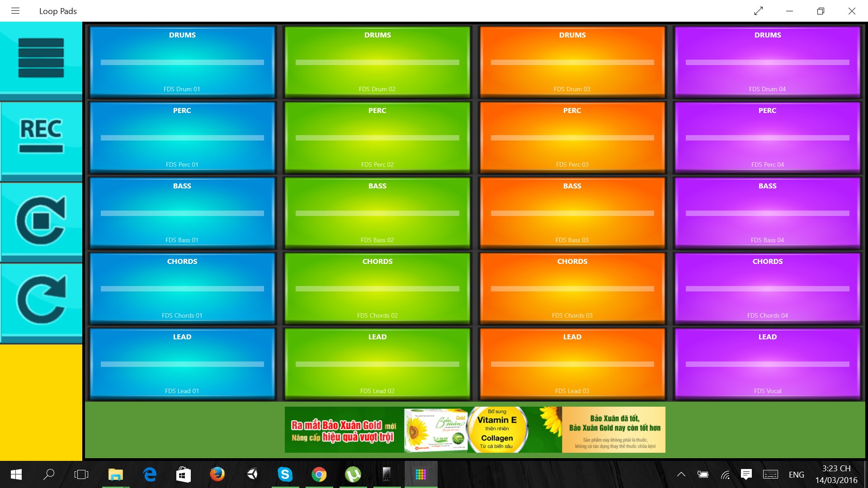The height and width of the screenshot is (488, 868).
Task: Toggle the FDS Bass 03 loop pad
Action: [x=572, y=212]
